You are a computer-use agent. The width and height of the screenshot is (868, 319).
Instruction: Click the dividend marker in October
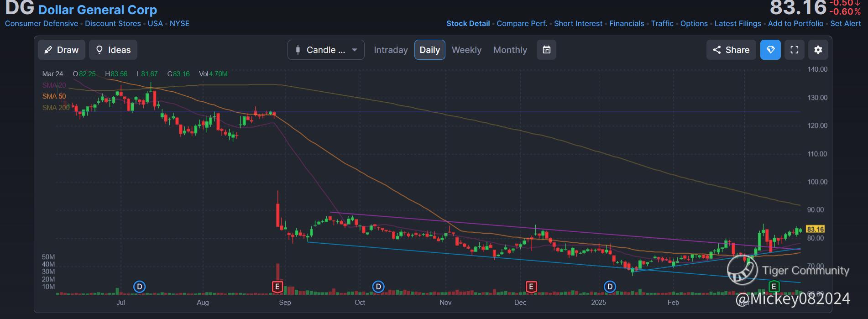click(x=378, y=287)
